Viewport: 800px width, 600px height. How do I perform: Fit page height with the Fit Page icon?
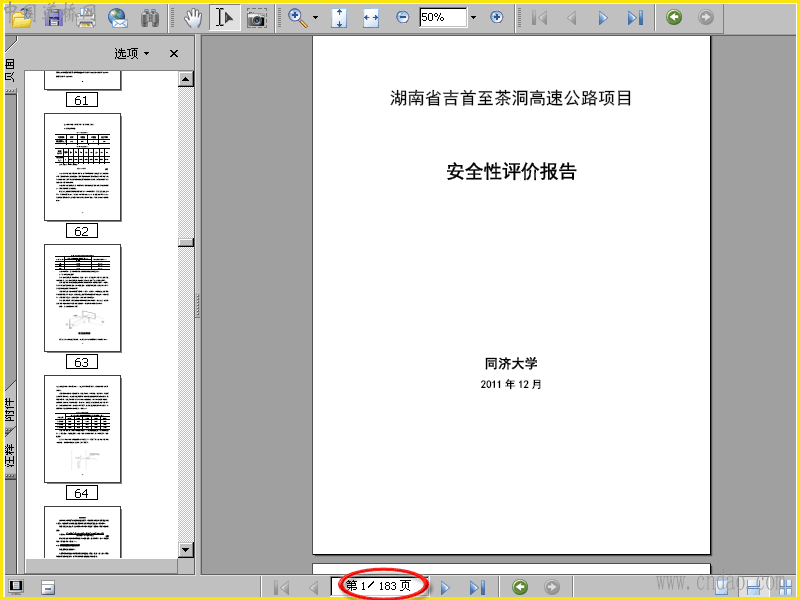pyautogui.click(x=339, y=18)
